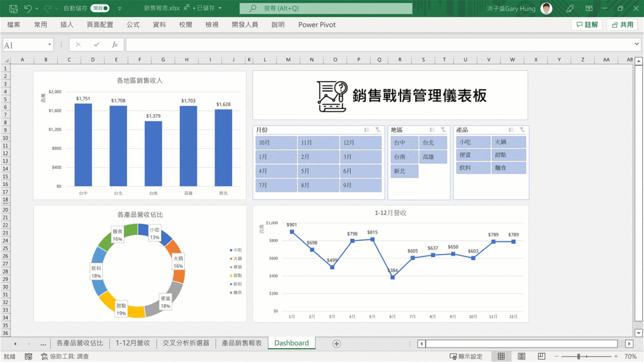Click the insert function fx icon
644x362 pixels.
(x=114, y=45)
